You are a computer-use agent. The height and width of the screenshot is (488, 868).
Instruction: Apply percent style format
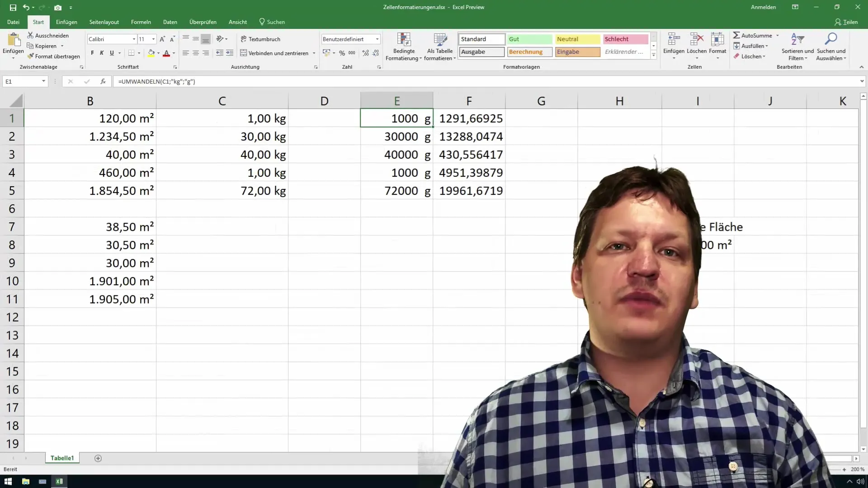pos(342,53)
